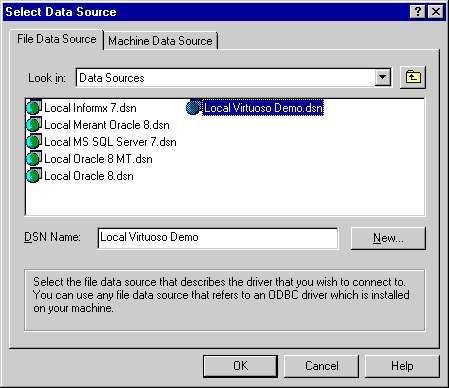Open Help from the bottom button
The width and height of the screenshot is (449, 388).
(402, 366)
